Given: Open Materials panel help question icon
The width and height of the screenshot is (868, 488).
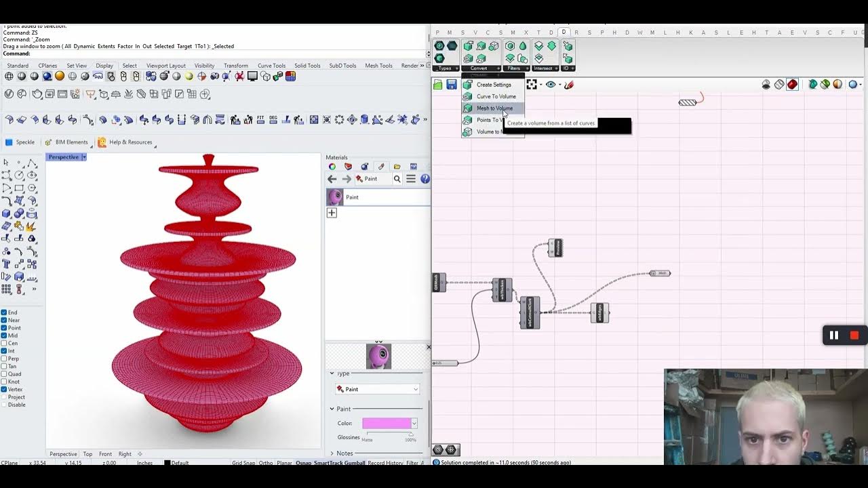Looking at the screenshot, I should click(x=425, y=179).
